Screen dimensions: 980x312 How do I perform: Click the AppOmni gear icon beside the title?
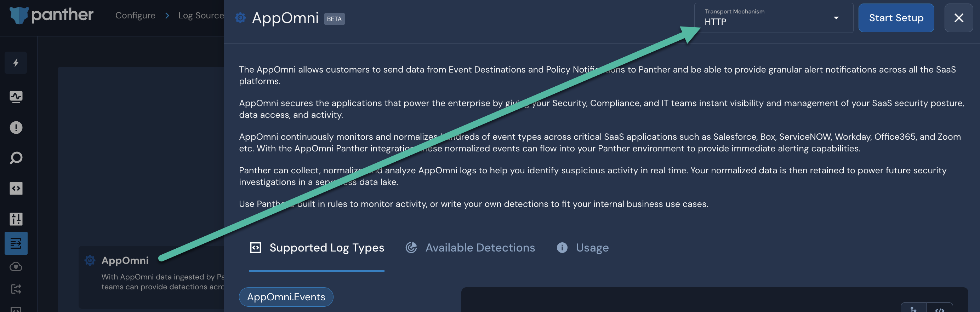click(x=240, y=17)
